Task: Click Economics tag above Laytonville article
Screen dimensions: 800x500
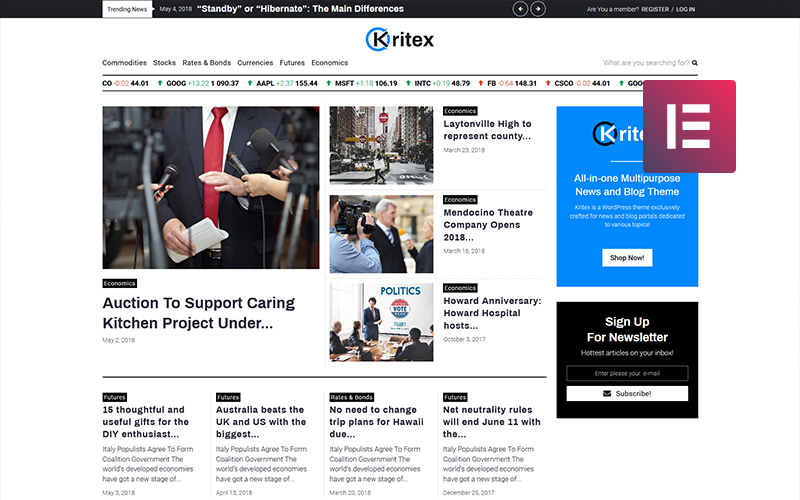Action: tap(460, 111)
